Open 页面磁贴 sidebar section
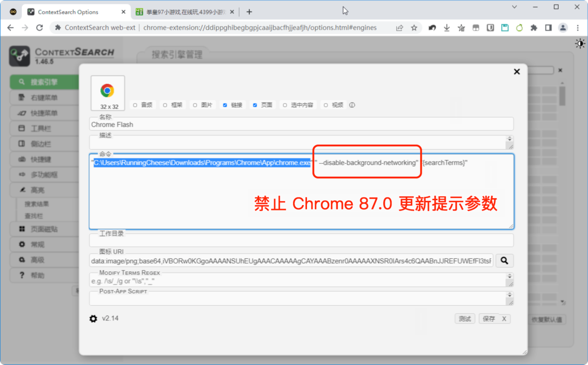The width and height of the screenshot is (588, 365). (x=44, y=229)
